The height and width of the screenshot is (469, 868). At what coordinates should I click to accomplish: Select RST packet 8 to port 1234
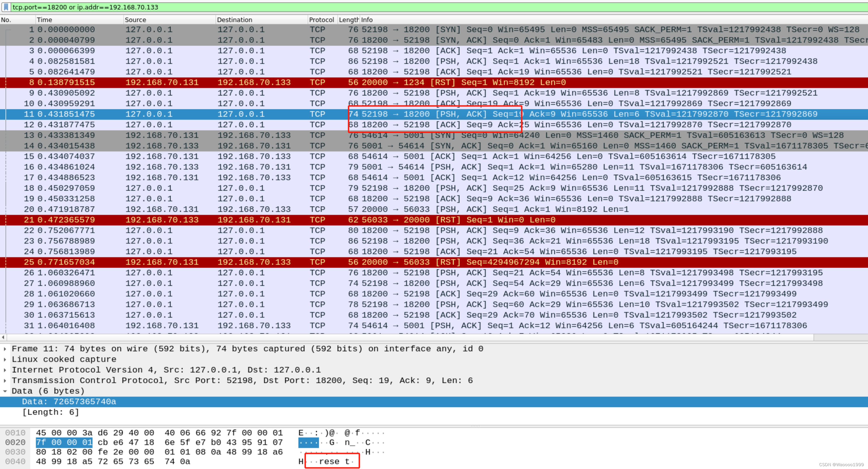434,82
